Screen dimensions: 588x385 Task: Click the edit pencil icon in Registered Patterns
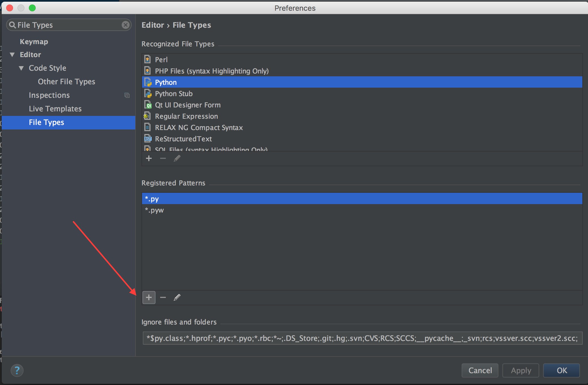click(177, 297)
